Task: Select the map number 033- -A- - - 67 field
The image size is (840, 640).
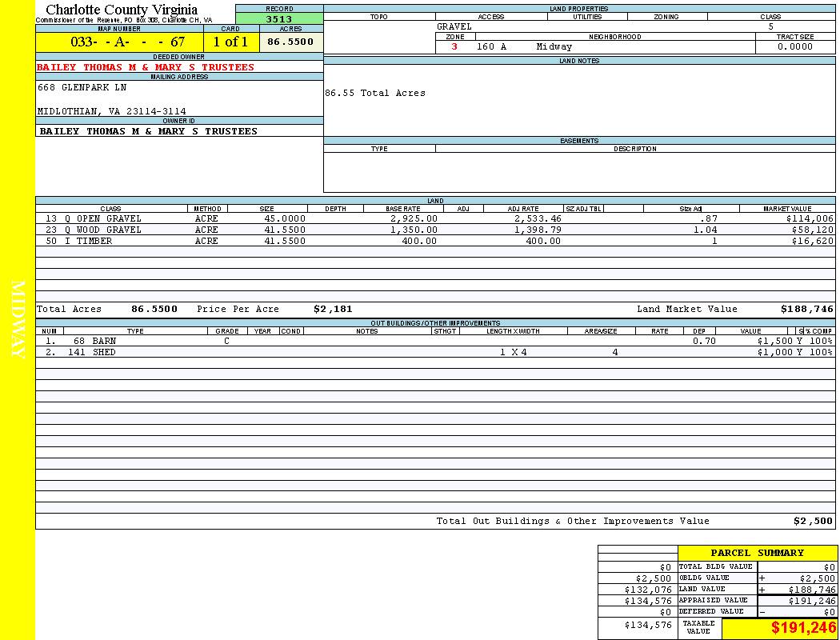Action: pos(119,42)
